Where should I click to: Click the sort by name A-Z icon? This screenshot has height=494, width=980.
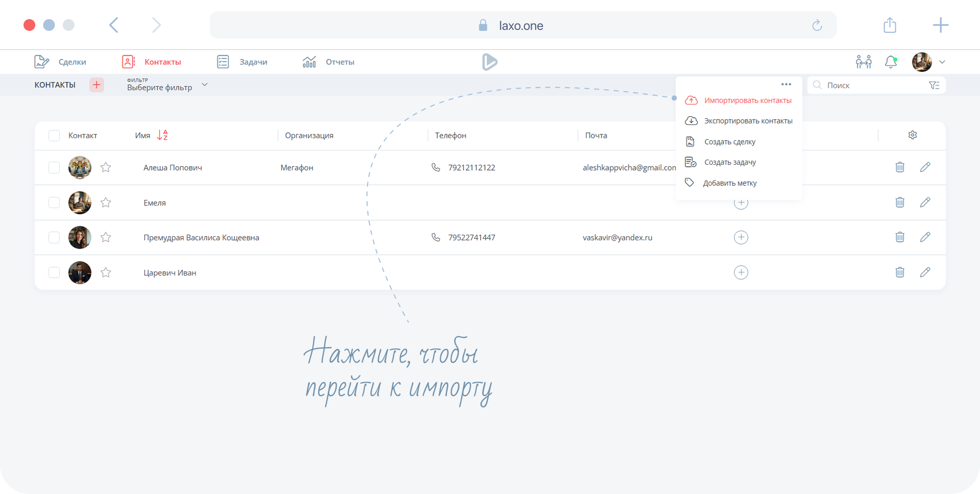tap(162, 135)
